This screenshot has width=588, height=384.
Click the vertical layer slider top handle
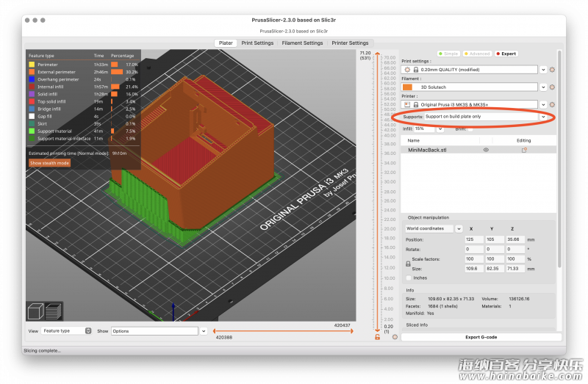(377, 54)
